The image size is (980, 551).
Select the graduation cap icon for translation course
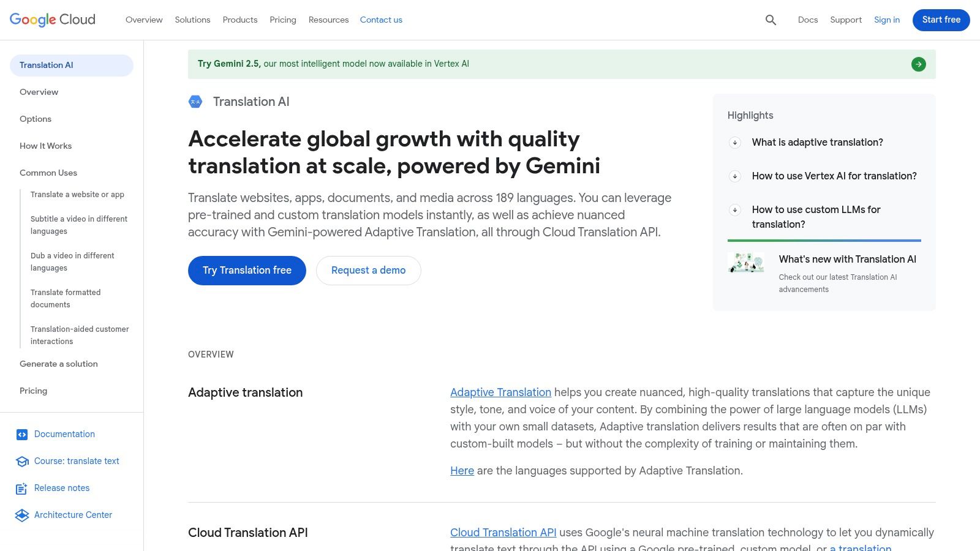point(22,461)
